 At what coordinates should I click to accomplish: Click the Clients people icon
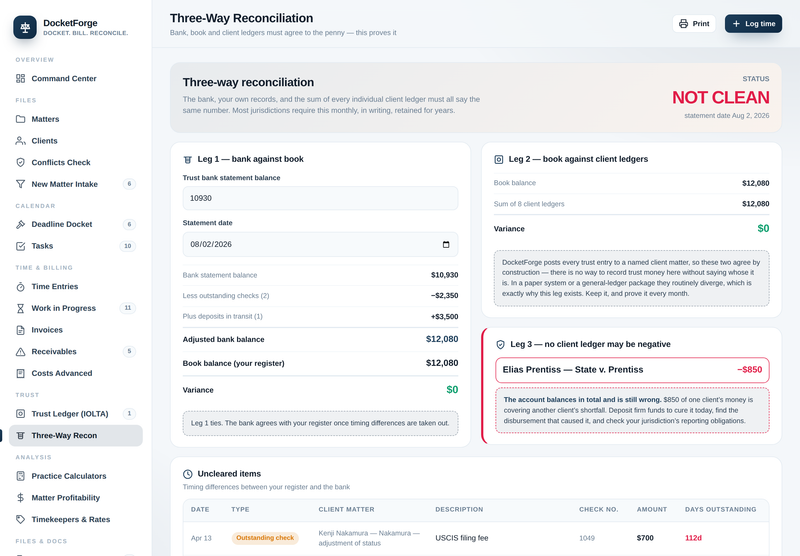pyautogui.click(x=20, y=141)
